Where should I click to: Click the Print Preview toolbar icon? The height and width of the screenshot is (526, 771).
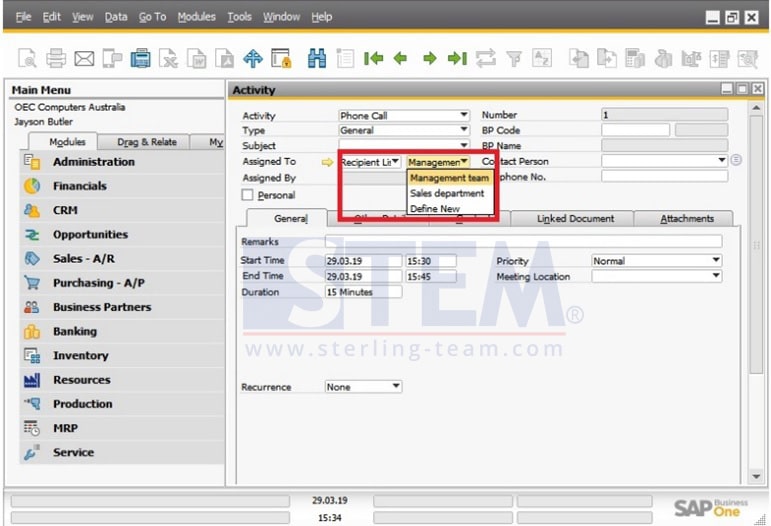(27, 58)
